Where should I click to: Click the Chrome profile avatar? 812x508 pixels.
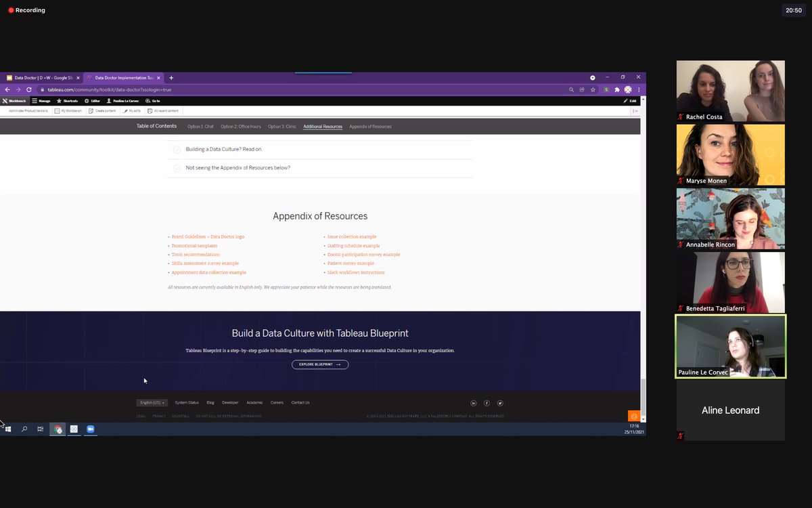pyautogui.click(x=628, y=89)
